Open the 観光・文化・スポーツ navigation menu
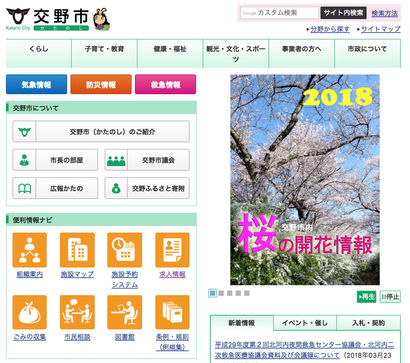Screen dimensions: 410x363 coord(236,54)
